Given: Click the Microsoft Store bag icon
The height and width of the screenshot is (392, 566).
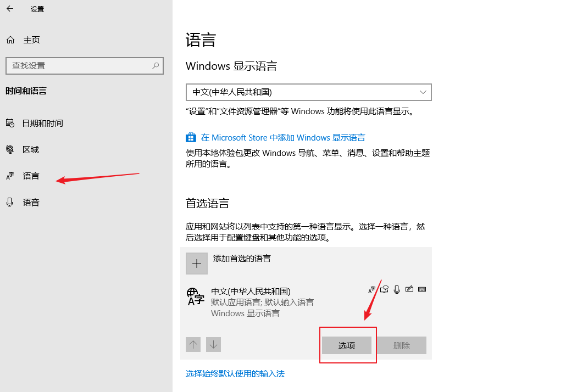Looking at the screenshot, I should pos(191,137).
